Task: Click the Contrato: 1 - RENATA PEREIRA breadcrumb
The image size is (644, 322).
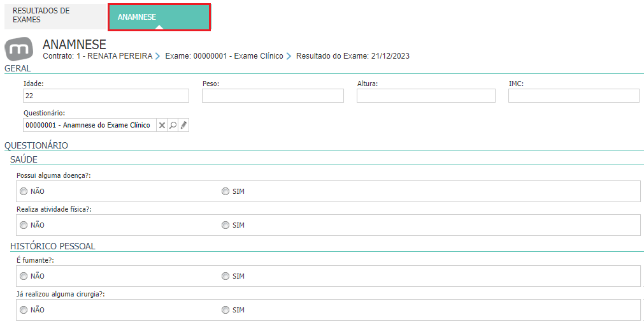Action: (x=97, y=56)
